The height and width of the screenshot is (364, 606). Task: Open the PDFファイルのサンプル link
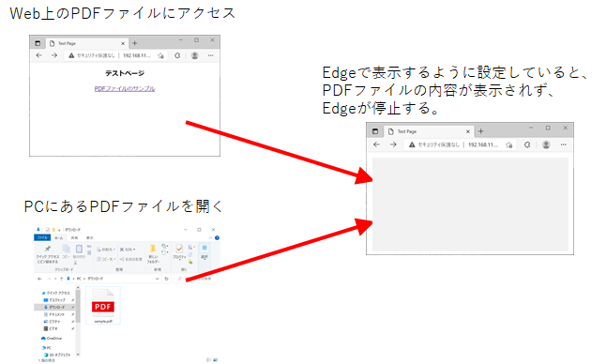[x=125, y=89]
